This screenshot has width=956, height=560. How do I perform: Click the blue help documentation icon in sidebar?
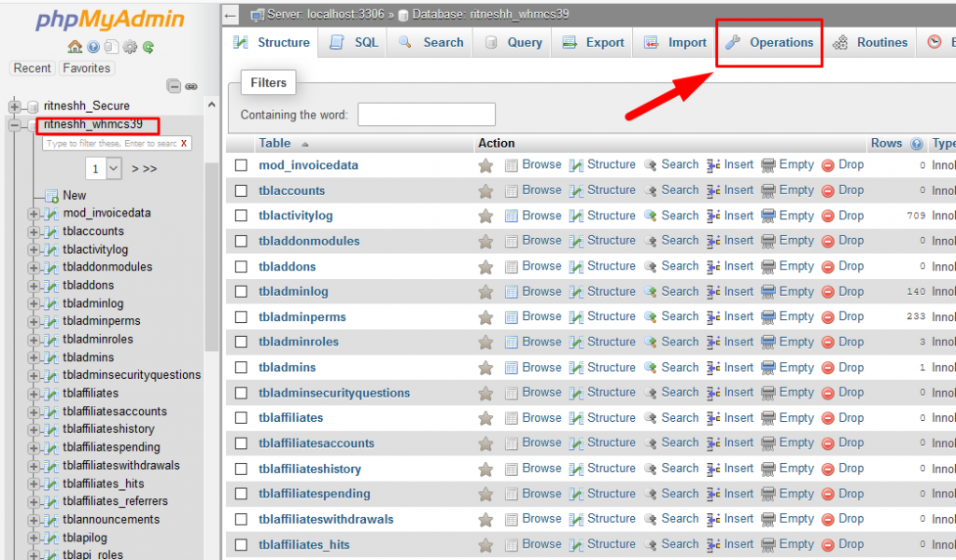pos(93,47)
